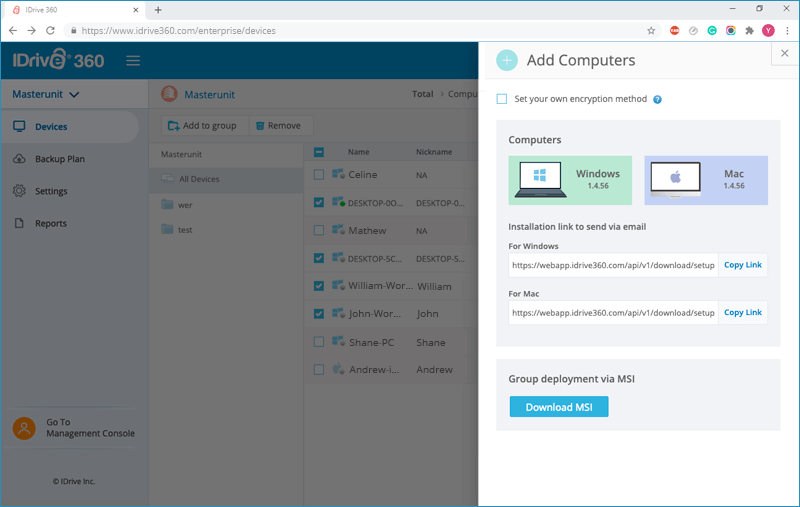Click the Nickname column header
This screenshot has width=800, height=507.
[434, 152]
